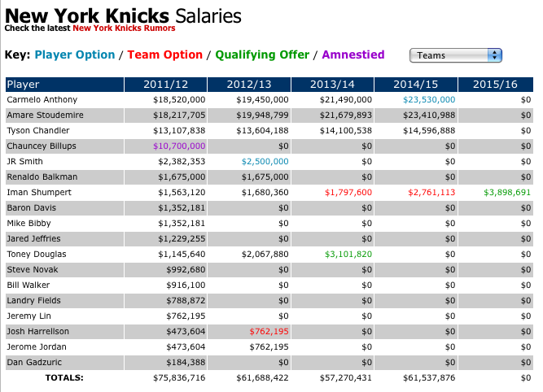Click the Team Option key label

[164, 54]
